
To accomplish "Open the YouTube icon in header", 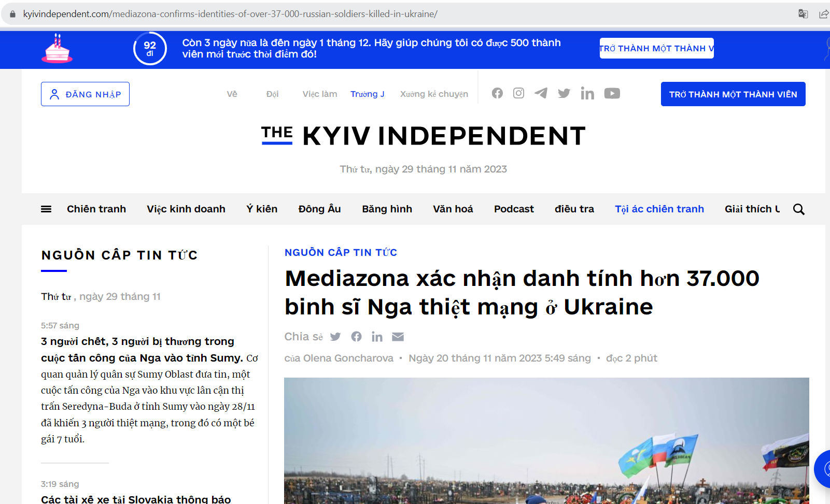I will click(612, 93).
